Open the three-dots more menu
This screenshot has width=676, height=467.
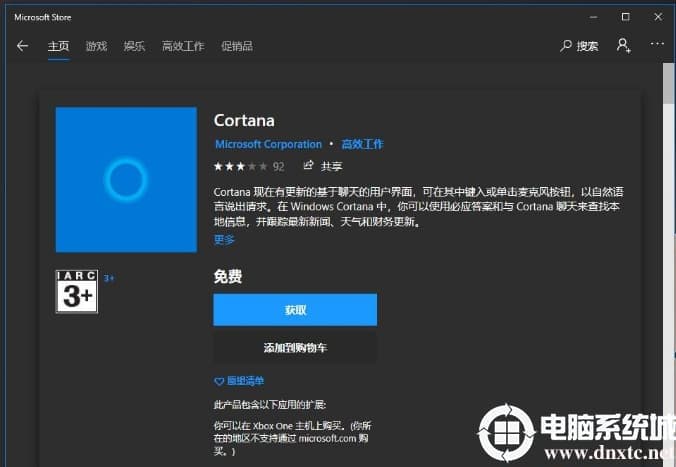pyautogui.click(x=657, y=44)
